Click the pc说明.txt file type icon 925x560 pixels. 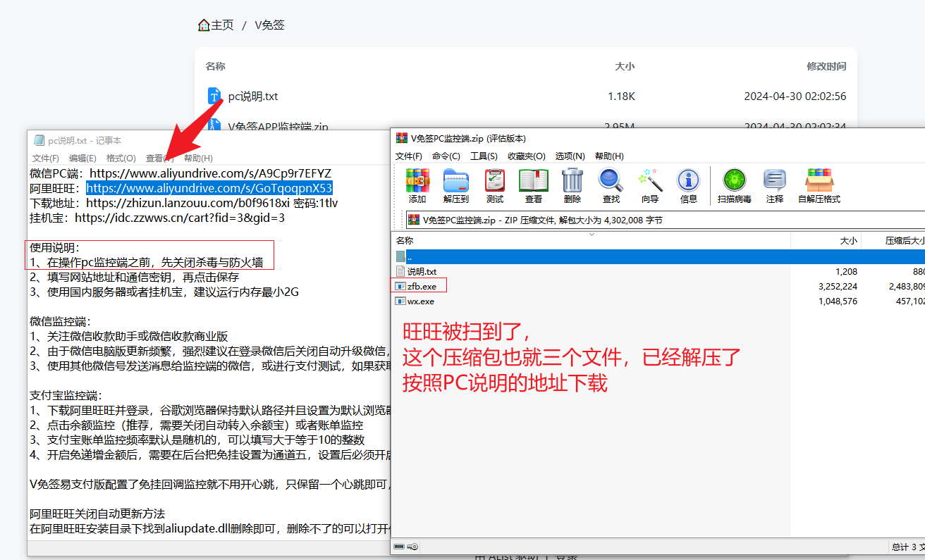tap(215, 96)
